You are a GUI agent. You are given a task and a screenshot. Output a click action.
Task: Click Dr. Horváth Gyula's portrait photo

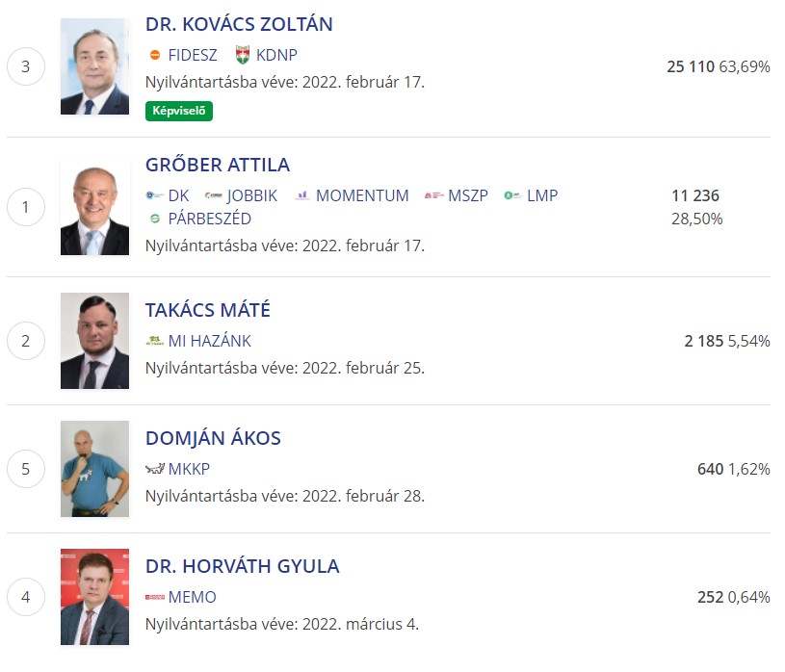[x=94, y=597]
